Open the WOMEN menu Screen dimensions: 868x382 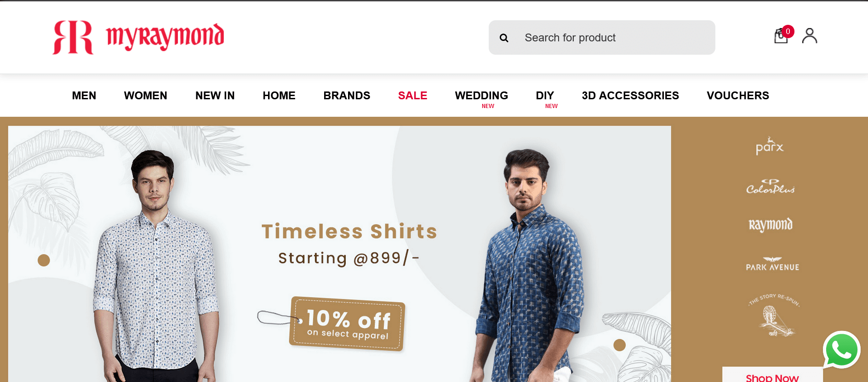click(x=145, y=96)
